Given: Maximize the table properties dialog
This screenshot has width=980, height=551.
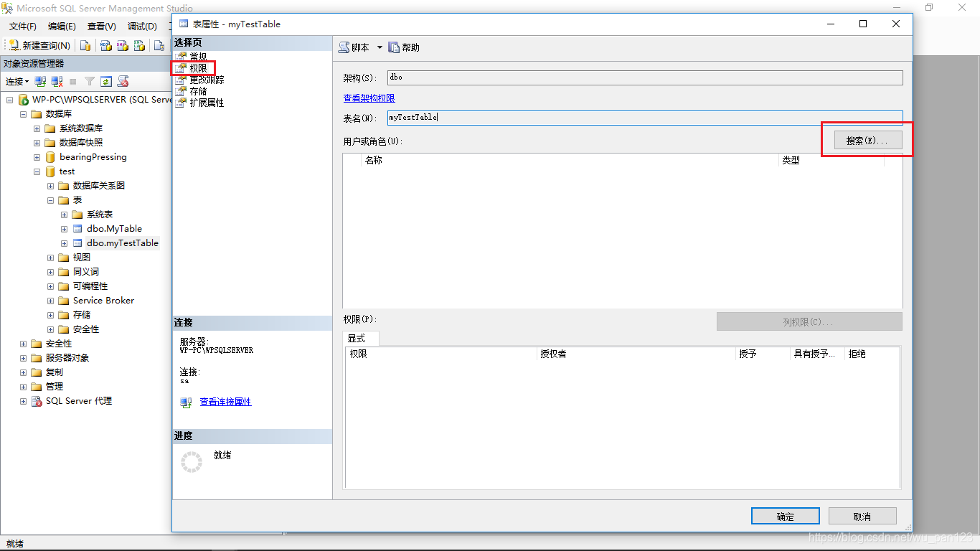Looking at the screenshot, I should coord(863,24).
